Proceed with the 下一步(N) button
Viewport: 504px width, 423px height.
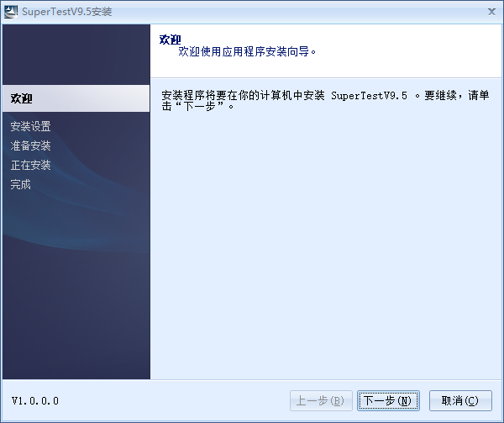(x=387, y=401)
